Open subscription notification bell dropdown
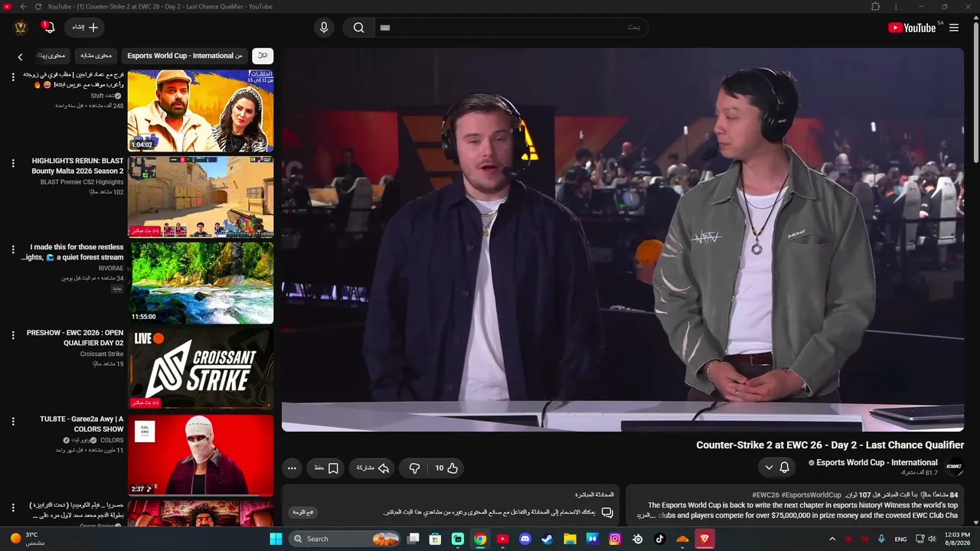The width and height of the screenshot is (980, 551). click(x=776, y=467)
